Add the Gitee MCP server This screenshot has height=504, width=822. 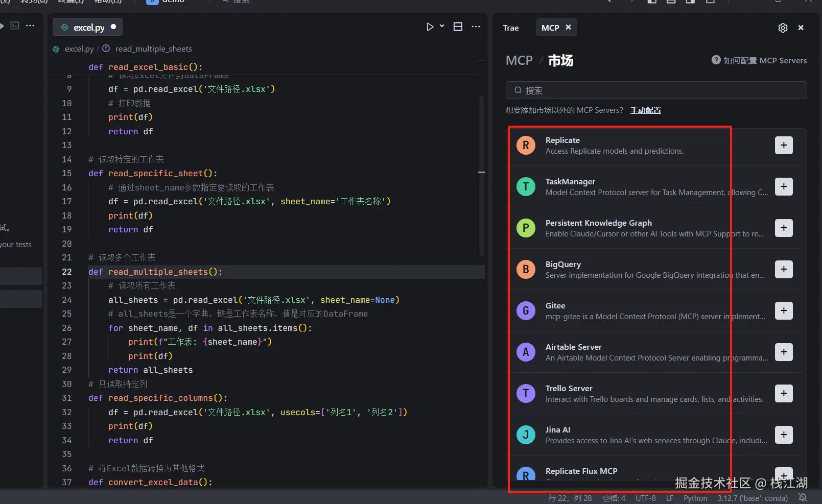[x=784, y=310]
